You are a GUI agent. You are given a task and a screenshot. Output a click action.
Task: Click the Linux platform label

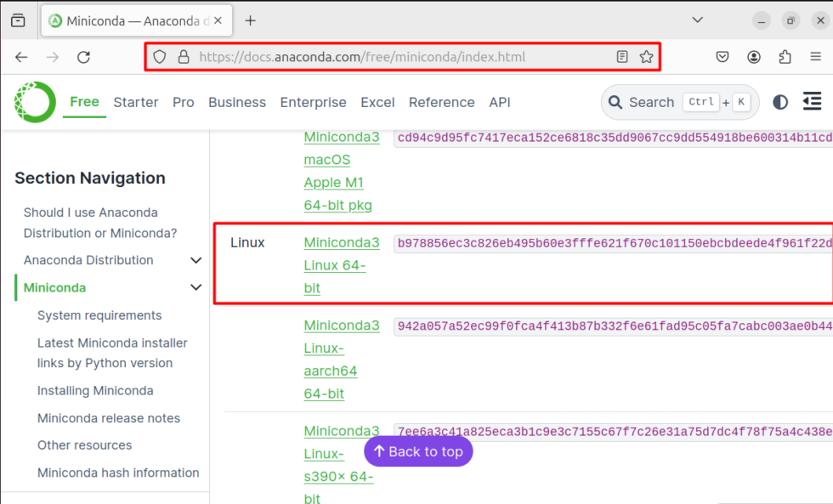tap(247, 243)
